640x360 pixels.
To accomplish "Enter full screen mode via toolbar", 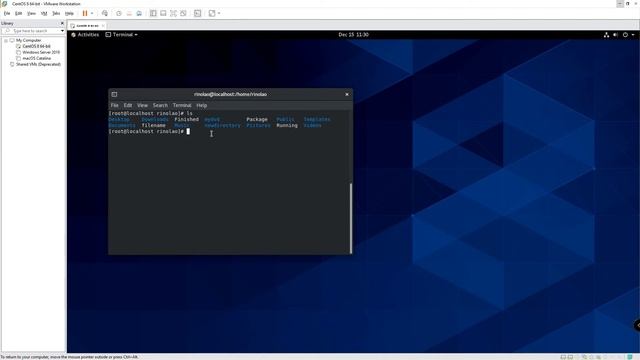I will coord(173,13).
